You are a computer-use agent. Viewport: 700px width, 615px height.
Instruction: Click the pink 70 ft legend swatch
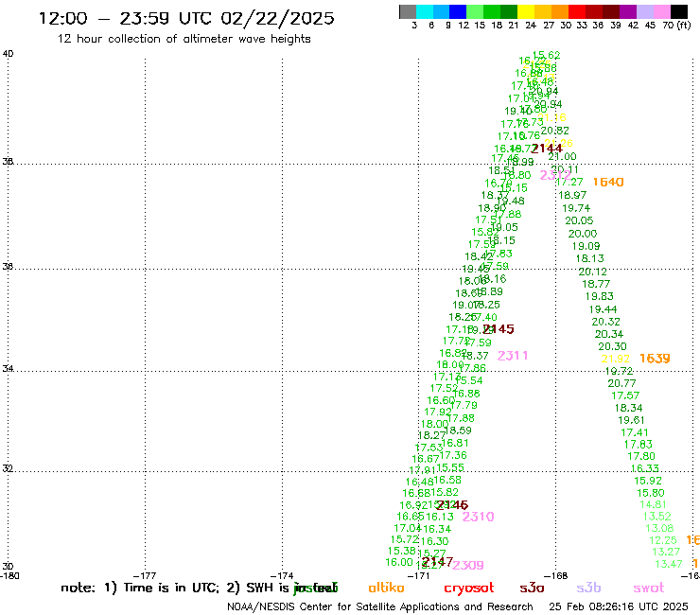(661, 11)
